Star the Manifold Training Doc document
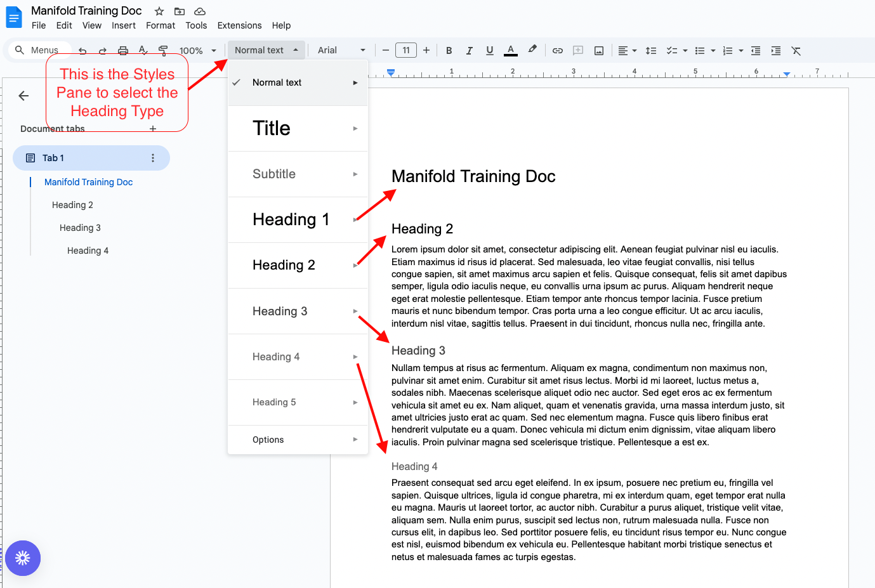Image resolution: width=875 pixels, height=588 pixels. click(x=159, y=11)
